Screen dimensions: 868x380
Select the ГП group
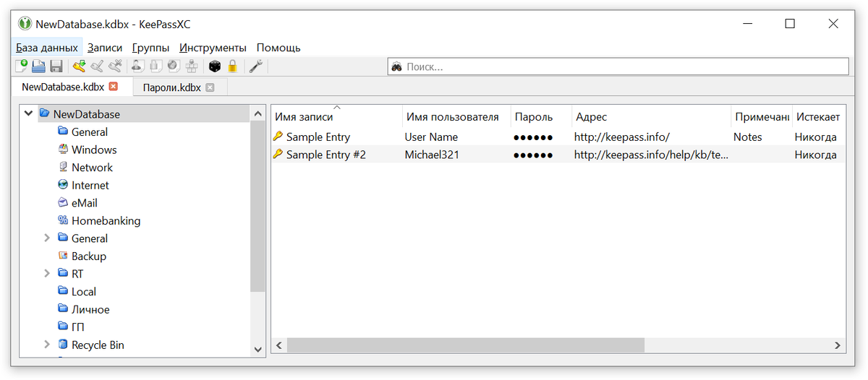click(x=78, y=327)
